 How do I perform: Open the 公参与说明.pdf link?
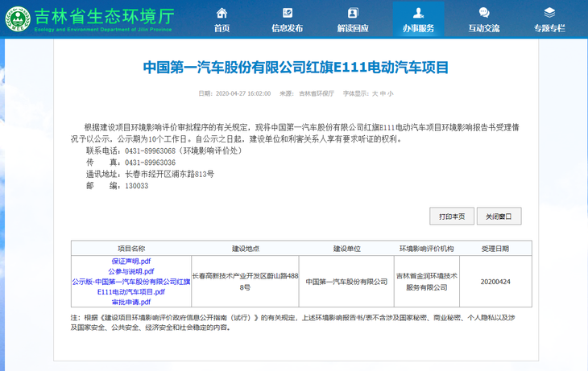tap(130, 271)
